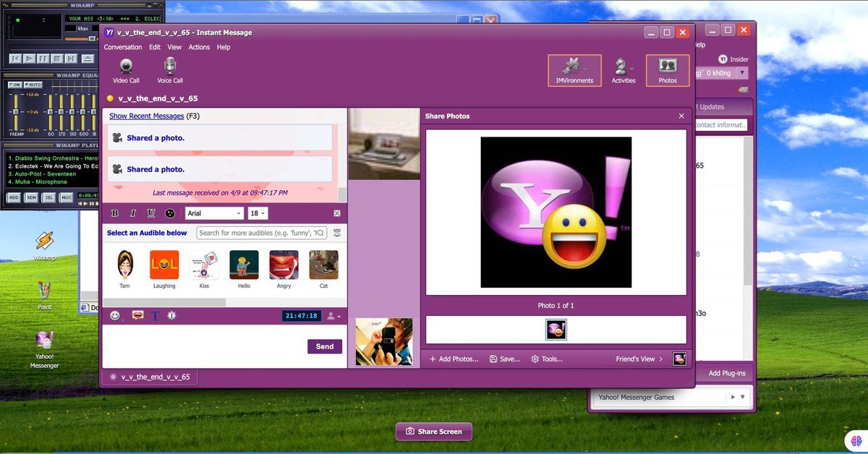This screenshot has width=868, height=454.
Task: Expand the Friend's View chevron
Action: click(660, 359)
